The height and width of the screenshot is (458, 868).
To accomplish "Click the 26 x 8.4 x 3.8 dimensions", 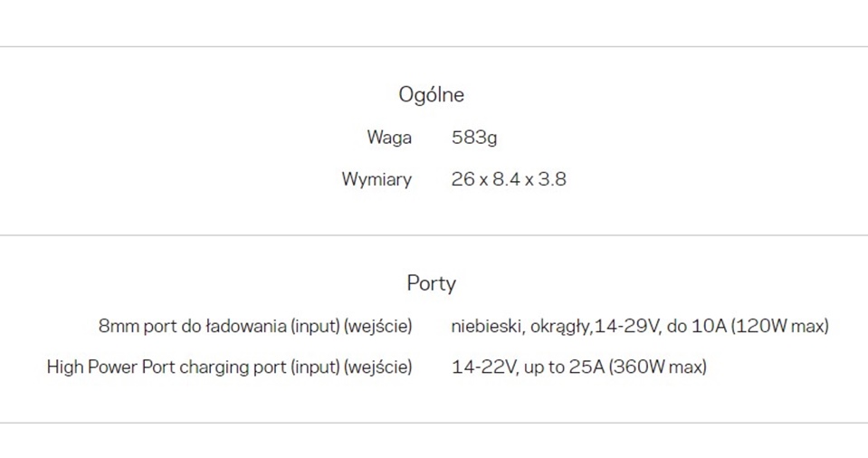I will (x=509, y=179).
